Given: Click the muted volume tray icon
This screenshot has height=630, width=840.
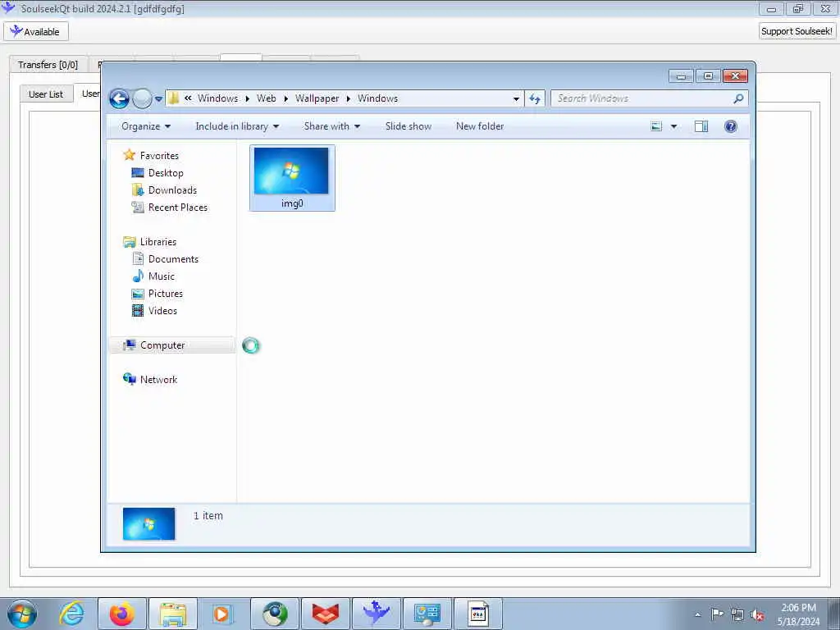Looking at the screenshot, I should 757,614.
